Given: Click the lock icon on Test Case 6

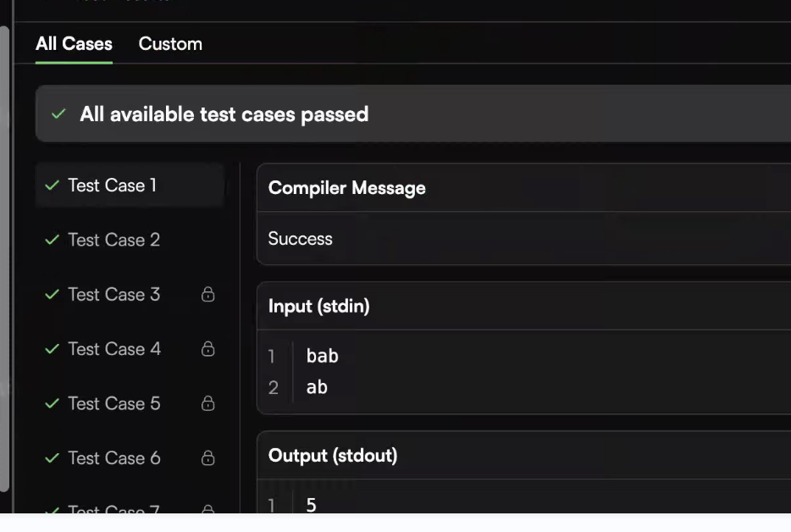Looking at the screenshot, I should pyautogui.click(x=207, y=457).
